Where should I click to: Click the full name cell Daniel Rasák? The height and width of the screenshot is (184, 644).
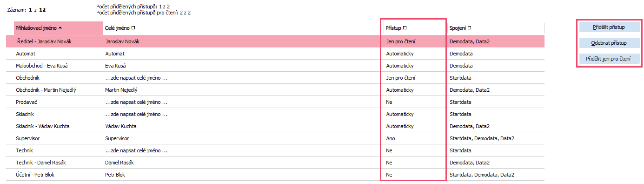[120, 163]
